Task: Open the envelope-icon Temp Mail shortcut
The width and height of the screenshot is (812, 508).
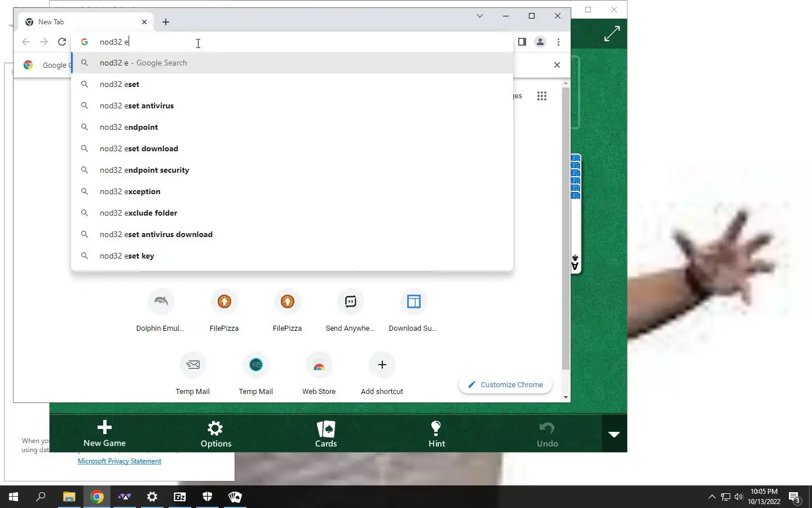Action: [192, 374]
